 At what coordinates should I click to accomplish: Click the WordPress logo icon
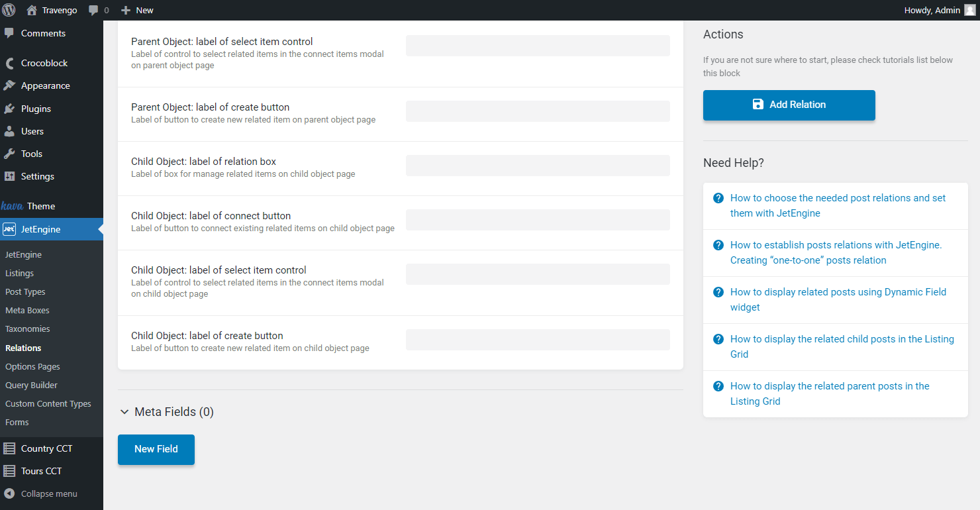[9, 10]
